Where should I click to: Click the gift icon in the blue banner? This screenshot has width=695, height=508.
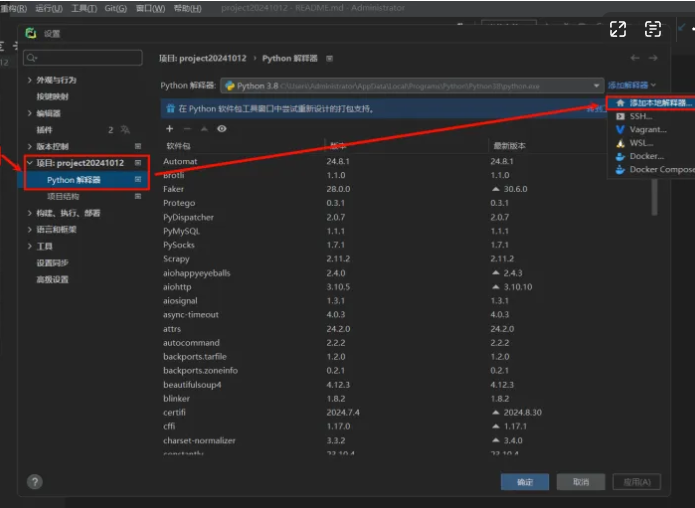tap(170, 109)
